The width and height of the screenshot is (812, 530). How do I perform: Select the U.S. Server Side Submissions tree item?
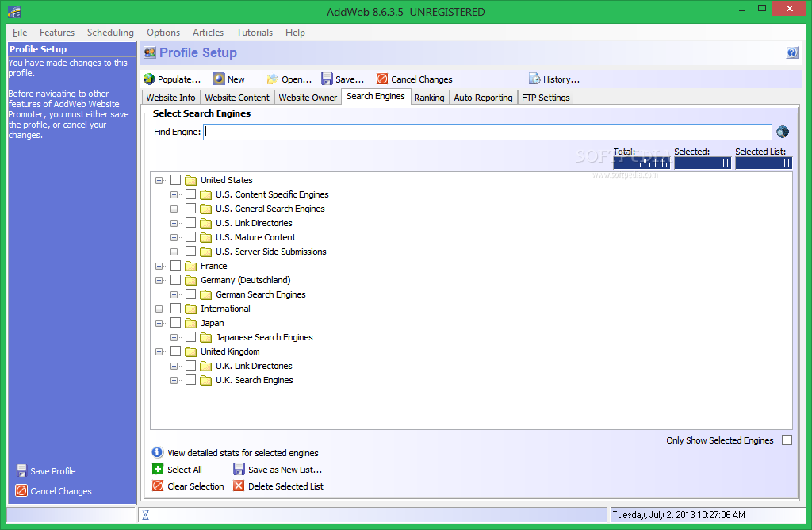click(271, 252)
